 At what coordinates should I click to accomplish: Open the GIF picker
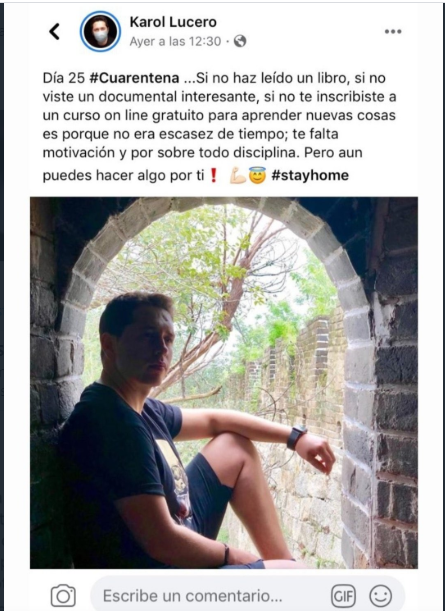pyautogui.click(x=343, y=596)
